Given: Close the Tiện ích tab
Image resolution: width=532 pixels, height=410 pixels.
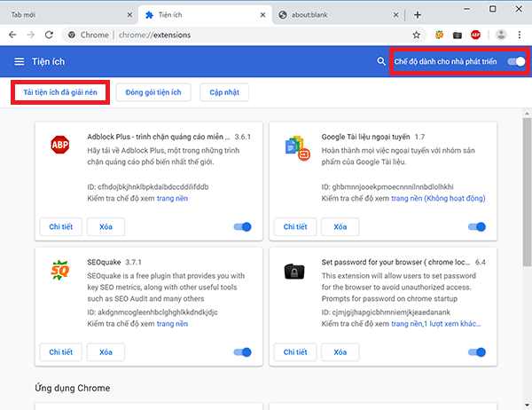Looking at the screenshot, I should click(262, 15).
